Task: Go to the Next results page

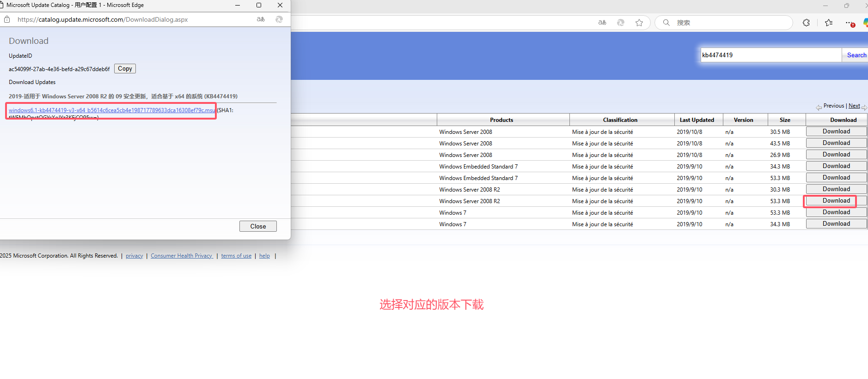Action: click(x=854, y=106)
